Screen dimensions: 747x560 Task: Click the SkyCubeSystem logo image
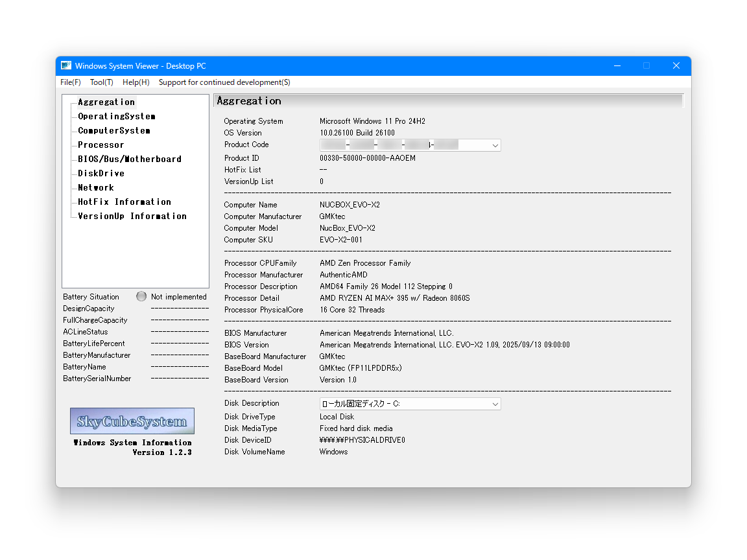click(x=132, y=421)
